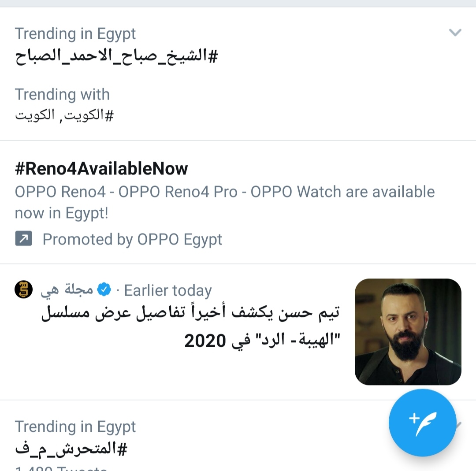This screenshot has height=471, width=476.
Task: Open the #المتحرش_م_ف trending hashtag
Action: point(71,449)
